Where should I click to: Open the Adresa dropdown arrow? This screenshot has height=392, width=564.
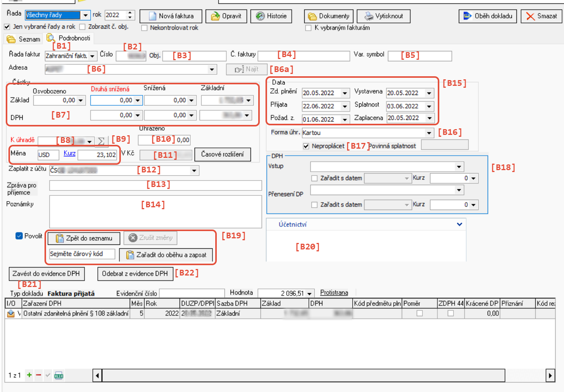[x=212, y=69]
